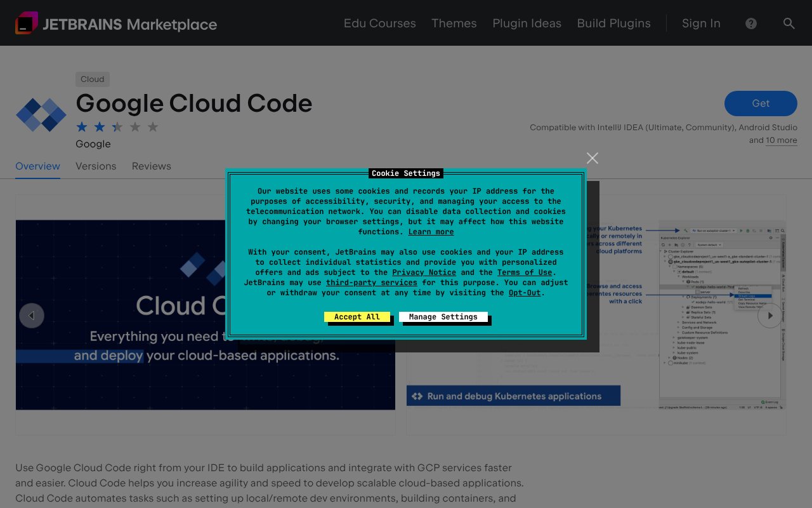Viewport: 812px width, 508px height.
Task: Close the cookie settings dialog with X
Action: (593, 158)
